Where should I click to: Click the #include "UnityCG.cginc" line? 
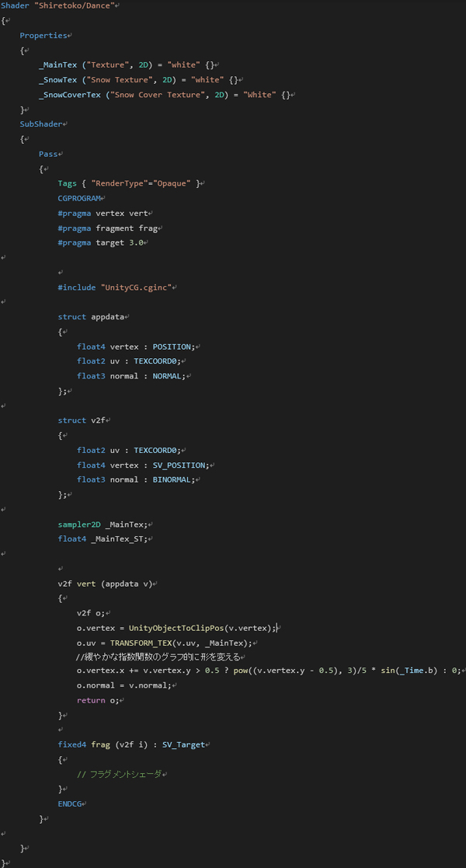click(x=115, y=288)
